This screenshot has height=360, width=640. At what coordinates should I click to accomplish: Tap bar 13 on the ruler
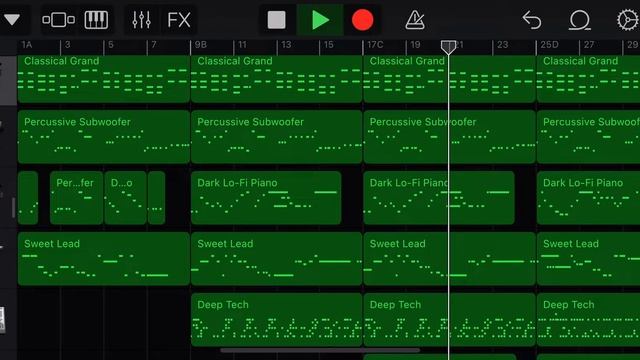[x=286, y=45]
